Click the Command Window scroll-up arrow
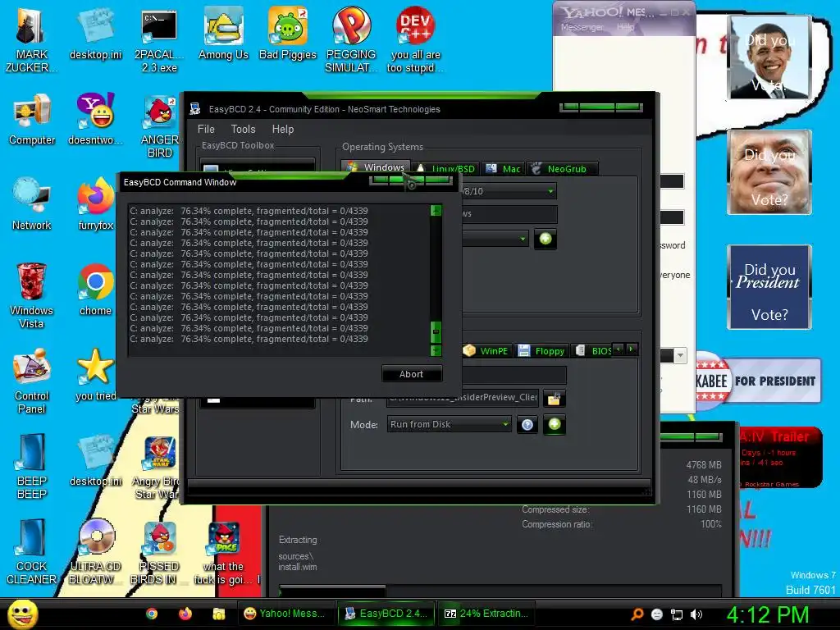Viewport: 840px width, 630px height. click(x=436, y=210)
